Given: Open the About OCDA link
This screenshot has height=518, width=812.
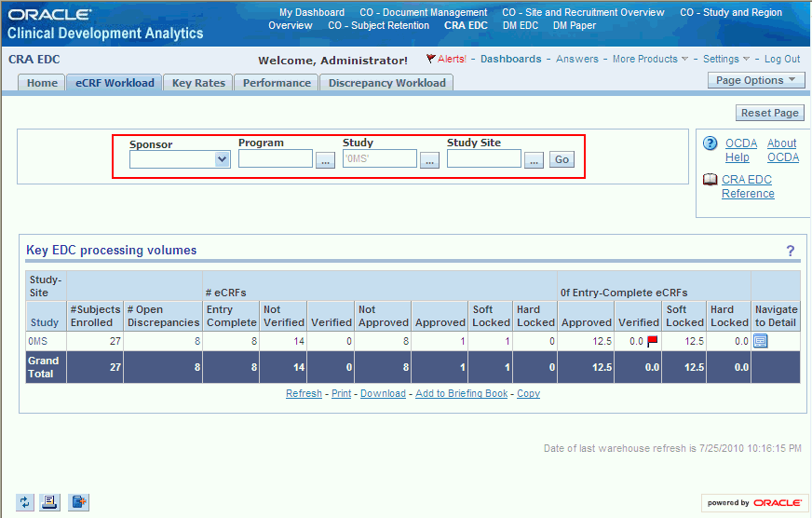Looking at the screenshot, I should [783, 150].
